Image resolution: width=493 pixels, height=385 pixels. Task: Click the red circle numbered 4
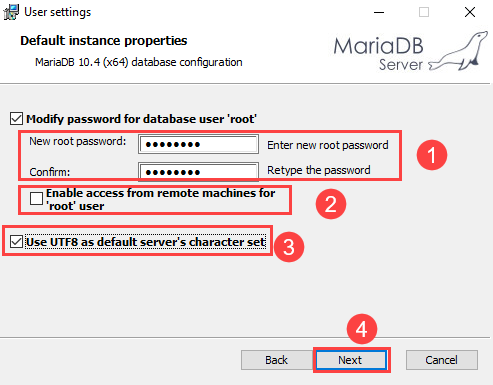tap(362, 329)
